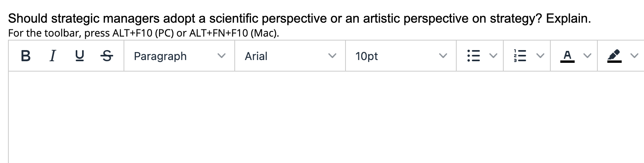
Task: Expand text color picker arrow
Action: point(587,56)
